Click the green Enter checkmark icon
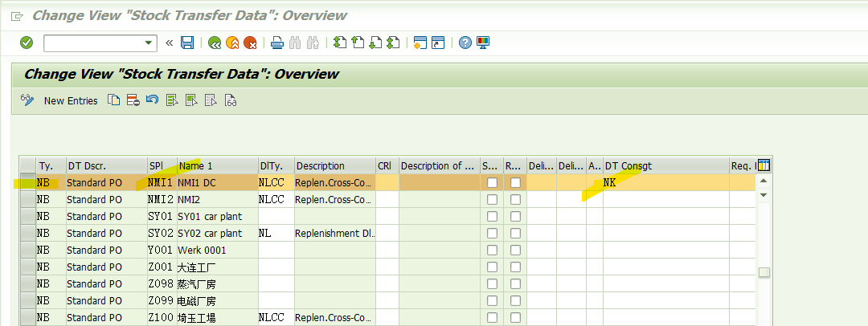Screen dimensions: 868x326 tap(26, 43)
